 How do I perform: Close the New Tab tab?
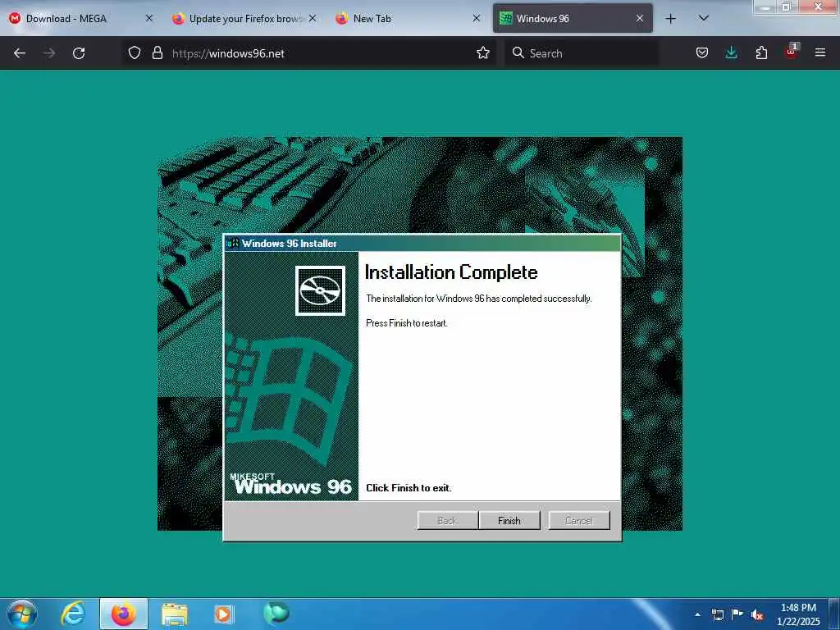pyautogui.click(x=477, y=18)
